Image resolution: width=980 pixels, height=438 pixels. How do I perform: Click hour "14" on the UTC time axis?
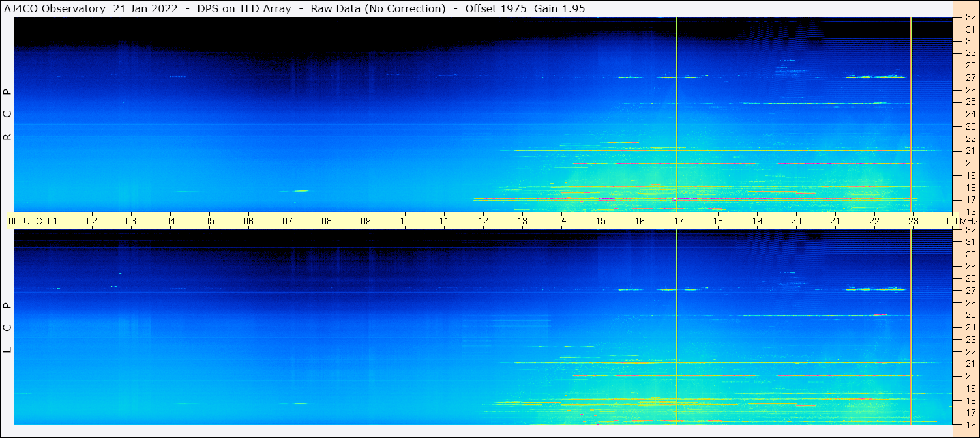click(x=561, y=220)
